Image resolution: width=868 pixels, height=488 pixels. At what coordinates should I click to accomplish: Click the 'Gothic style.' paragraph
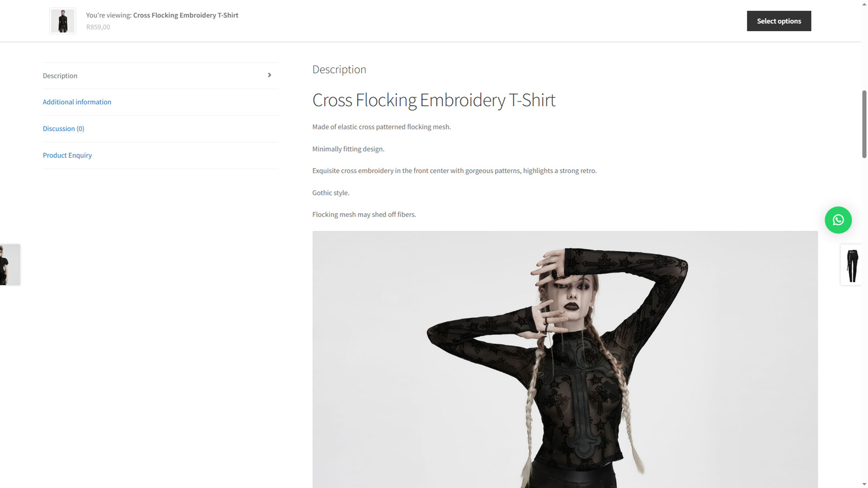point(331,192)
